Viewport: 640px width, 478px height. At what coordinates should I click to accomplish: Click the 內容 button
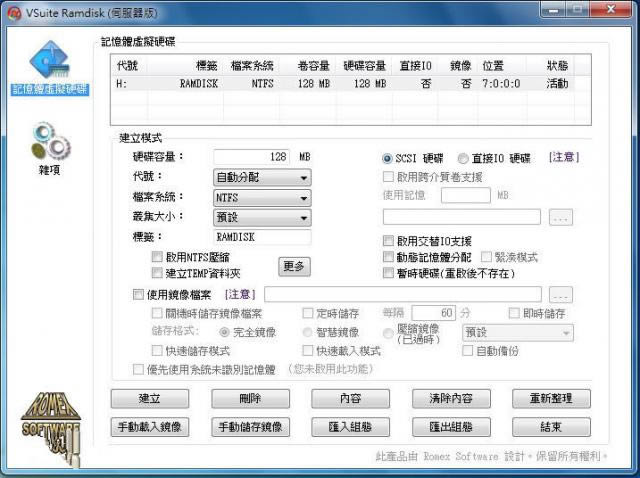pyautogui.click(x=350, y=398)
